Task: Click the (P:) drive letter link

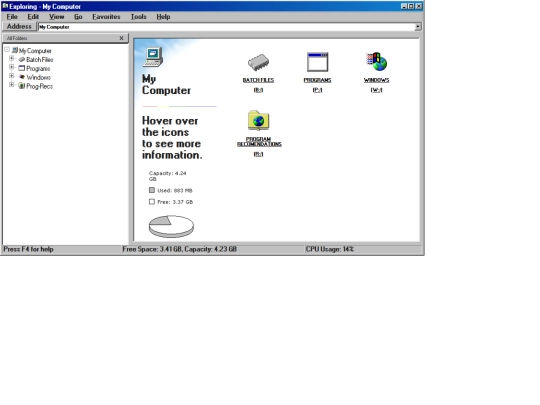Action: [318, 90]
